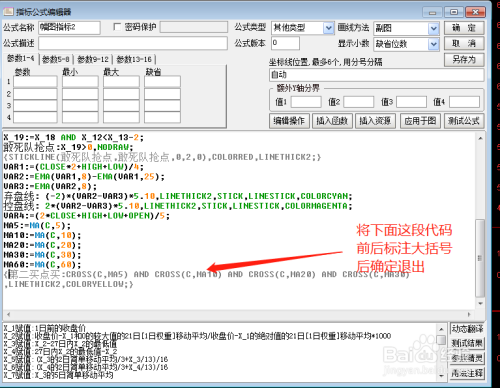This screenshot has height=388, width=500.
Task: Switch to the 参数1-4 tab
Action: pyautogui.click(x=21, y=59)
